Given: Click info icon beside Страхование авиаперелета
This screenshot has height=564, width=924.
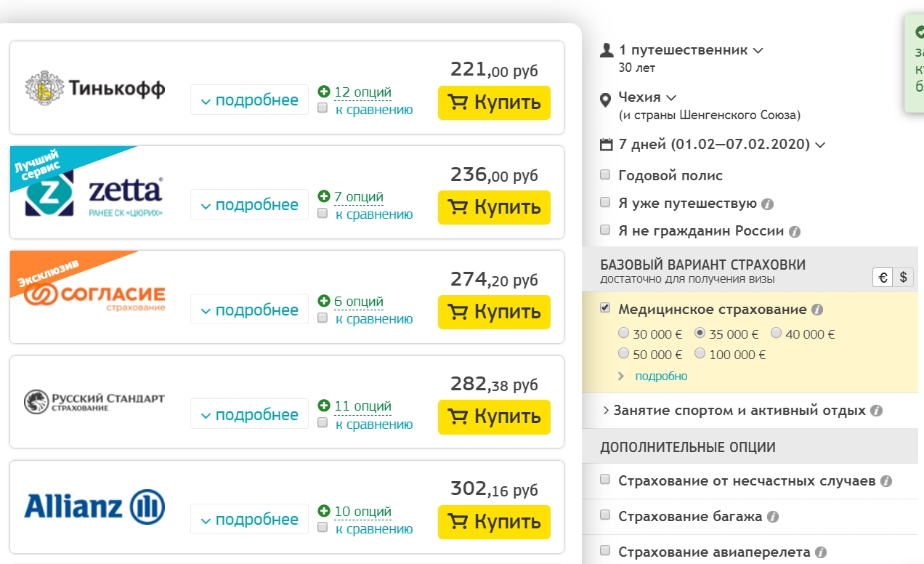Looking at the screenshot, I should point(822,552).
